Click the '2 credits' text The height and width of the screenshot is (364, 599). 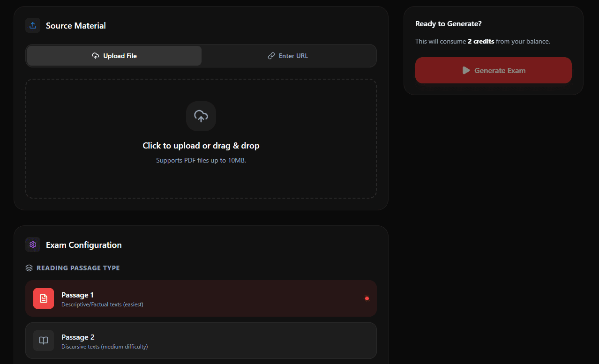pos(481,41)
